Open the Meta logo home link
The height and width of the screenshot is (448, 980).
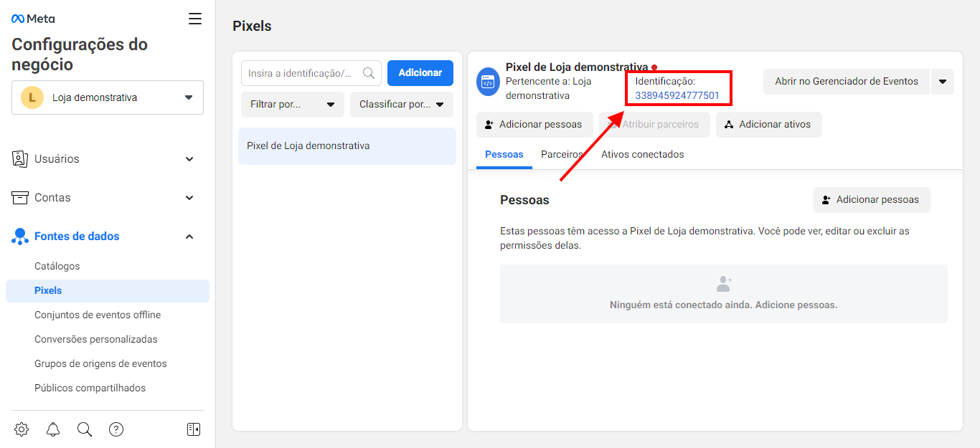[x=33, y=19]
